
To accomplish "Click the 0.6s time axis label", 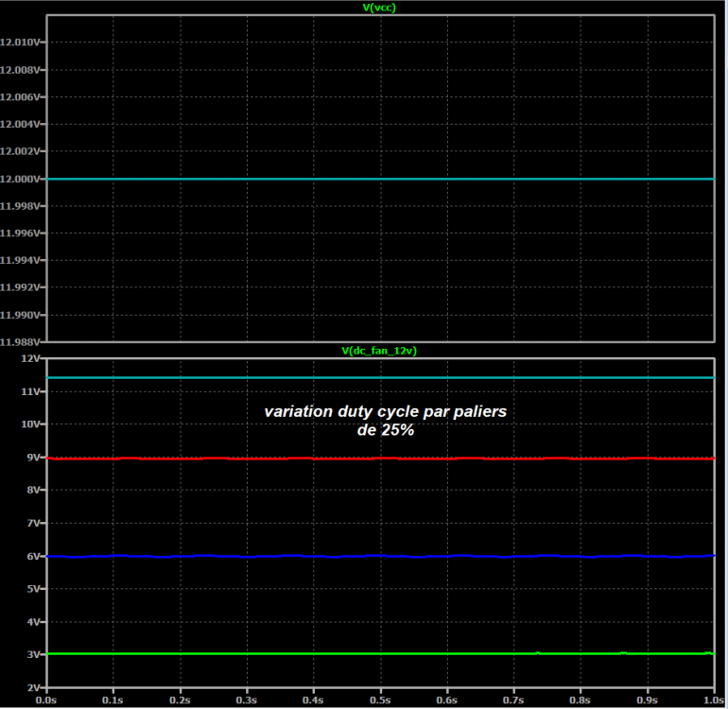I will pyautogui.click(x=447, y=700).
